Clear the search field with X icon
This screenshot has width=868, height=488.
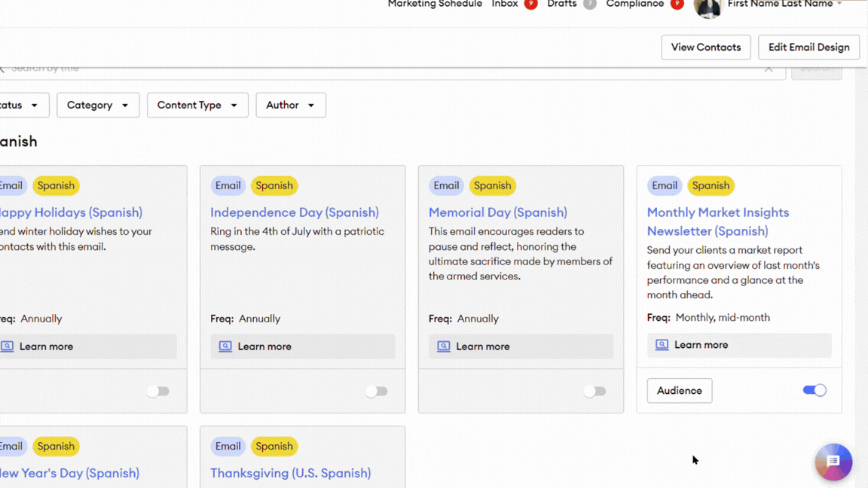768,69
